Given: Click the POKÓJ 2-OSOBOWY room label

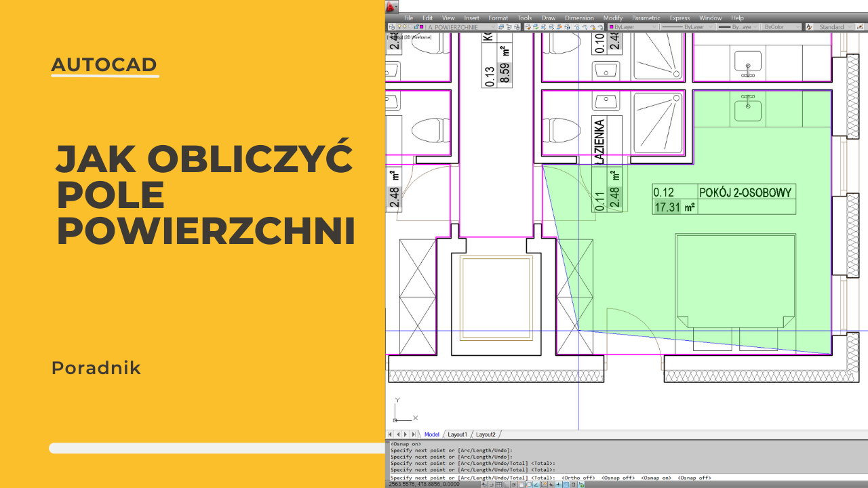Looking at the screenshot, I should [x=745, y=192].
